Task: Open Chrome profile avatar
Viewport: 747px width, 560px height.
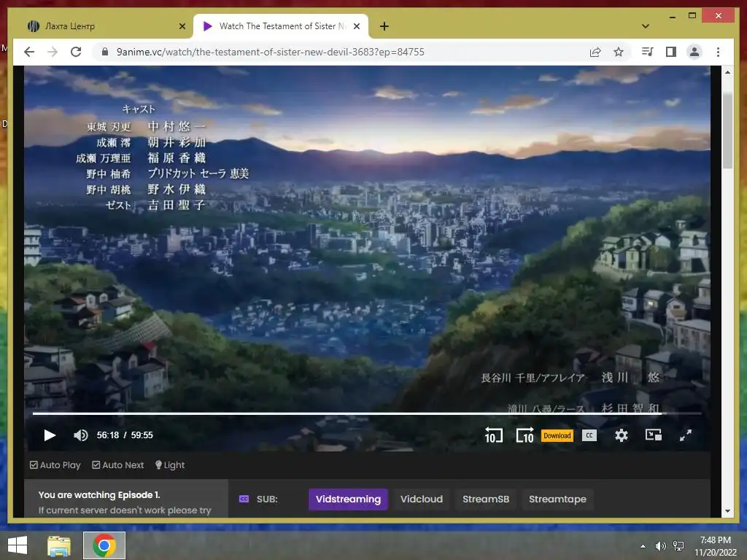Action: [694, 52]
